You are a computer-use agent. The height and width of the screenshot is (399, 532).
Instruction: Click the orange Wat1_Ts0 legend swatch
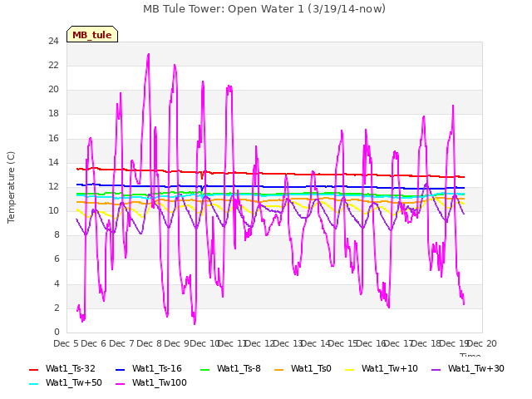point(279,369)
